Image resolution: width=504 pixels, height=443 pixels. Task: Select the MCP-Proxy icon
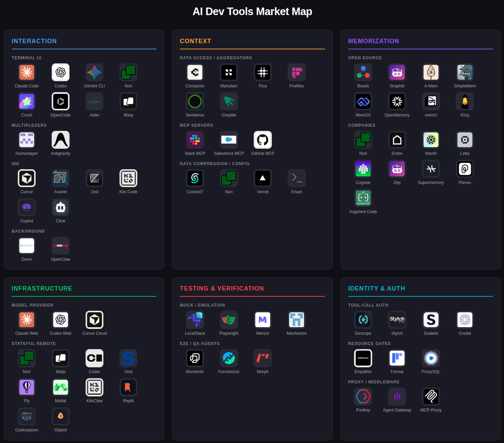click(431, 396)
